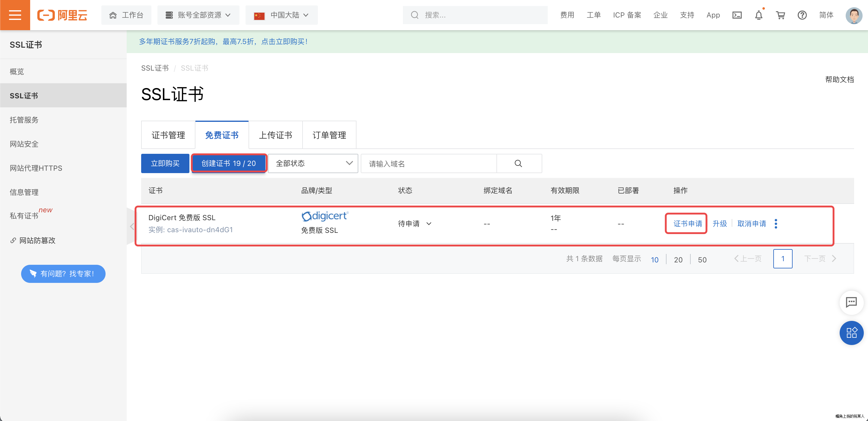This screenshot has width=868, height=421.
Task: Click the DigiCert 免费版 SSL certificate name
Action: coord(182,217)
